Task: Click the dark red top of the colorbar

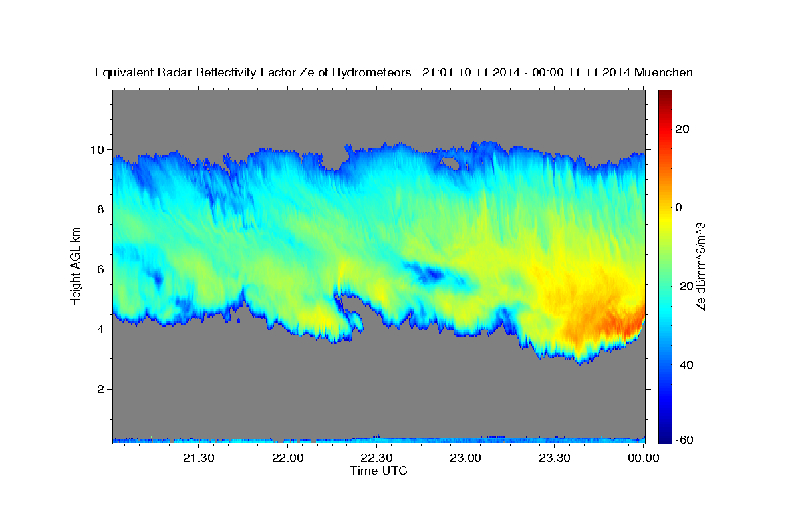Action: pyautogui.click(x=665, y=94)
